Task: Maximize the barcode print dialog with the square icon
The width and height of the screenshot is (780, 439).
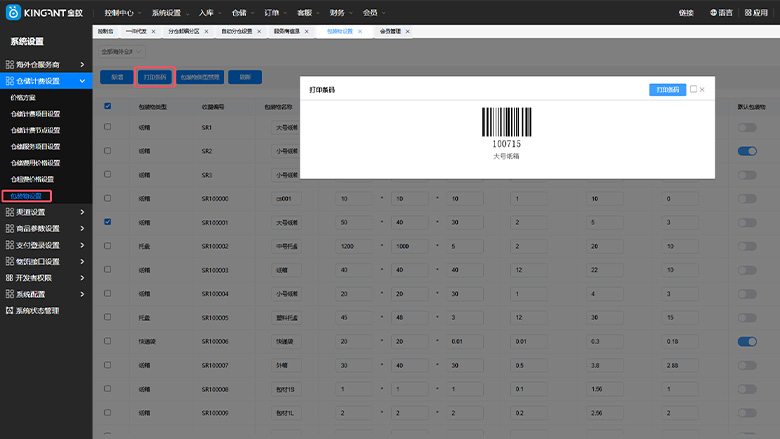Action: point(693,89)
